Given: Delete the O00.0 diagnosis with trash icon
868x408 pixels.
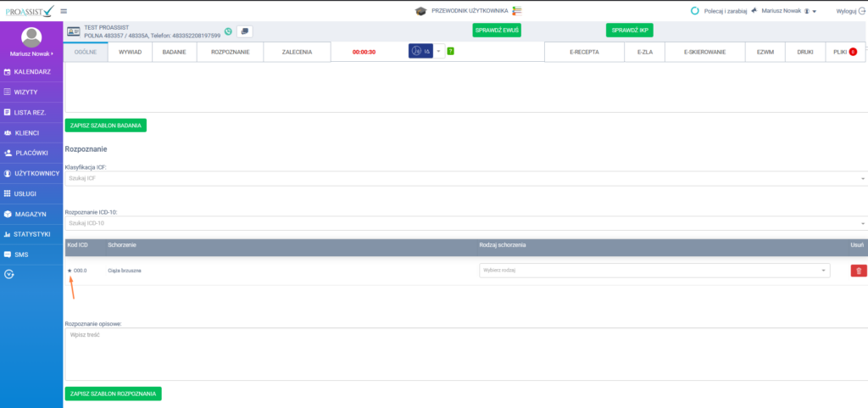Looking at the screenshot, I should (859, 271).
